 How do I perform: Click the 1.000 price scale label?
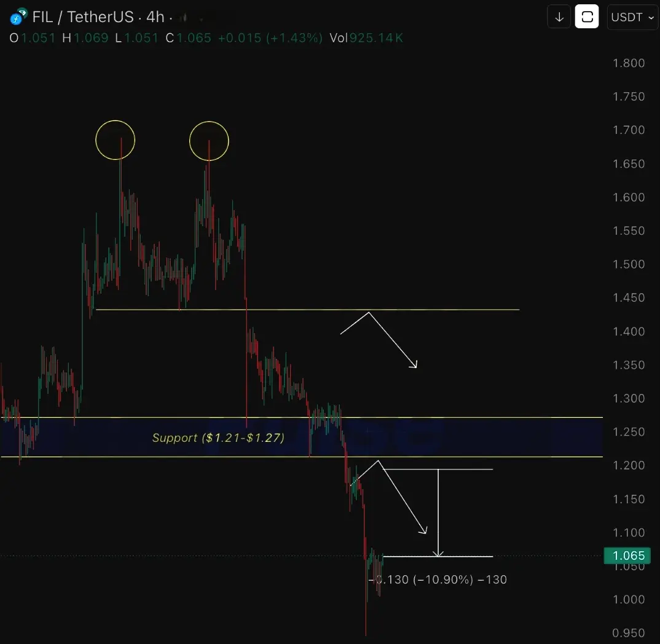(x=629, y=599)
